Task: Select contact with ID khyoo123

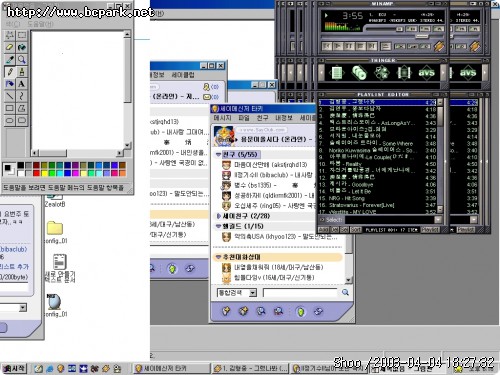Action: pyautogui.click(x=279, y=237)
